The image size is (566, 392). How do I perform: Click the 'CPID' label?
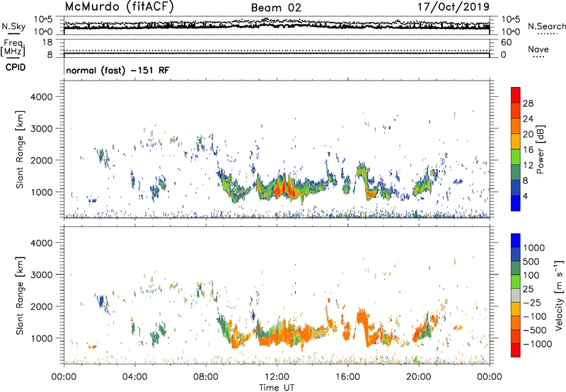16,67
